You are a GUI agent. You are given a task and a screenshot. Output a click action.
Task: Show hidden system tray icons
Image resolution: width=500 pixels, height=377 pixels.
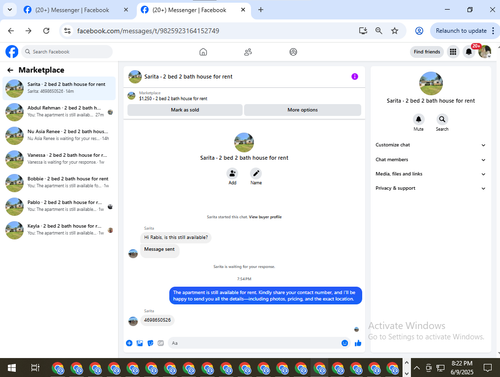(x=417, y=368)
